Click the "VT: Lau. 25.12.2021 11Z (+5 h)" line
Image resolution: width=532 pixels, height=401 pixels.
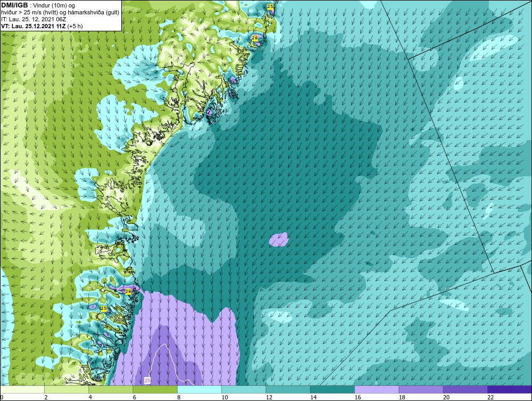click(x=42, y=26)
